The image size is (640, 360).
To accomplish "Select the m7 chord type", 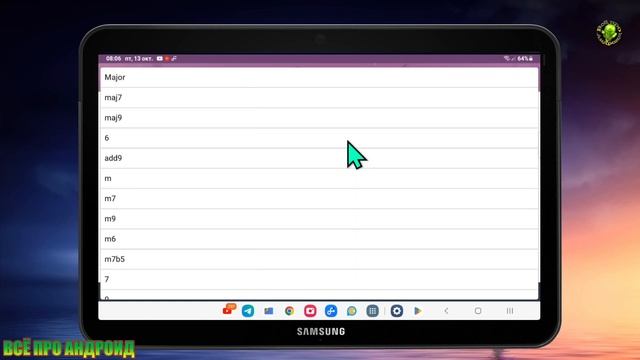I will (x=319, y=198).
